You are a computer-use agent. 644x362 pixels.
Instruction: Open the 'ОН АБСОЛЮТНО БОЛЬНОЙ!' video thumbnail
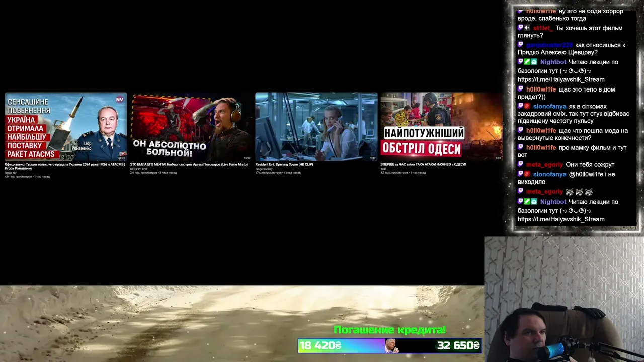point(191,127)
